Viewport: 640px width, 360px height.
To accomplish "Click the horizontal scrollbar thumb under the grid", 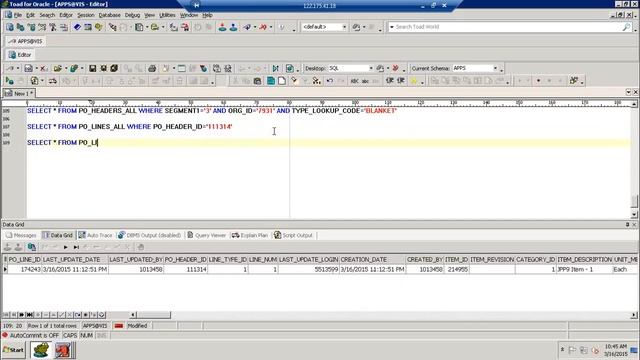I will pyautogui.click(x=153, y=315).
